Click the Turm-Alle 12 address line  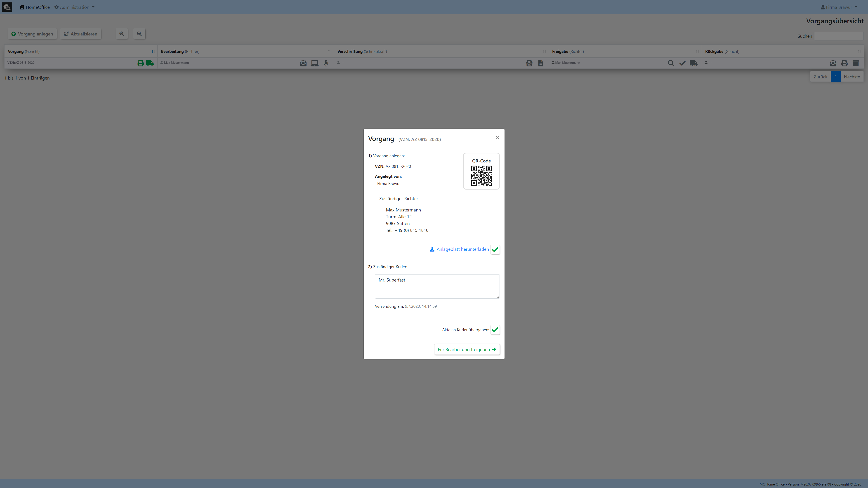tap(399, 217)
